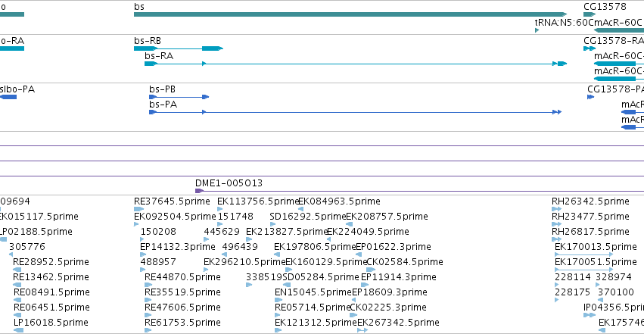Select the bs-RA transcript line
This screenshot has height=334, width=644.
coord(356,64)
